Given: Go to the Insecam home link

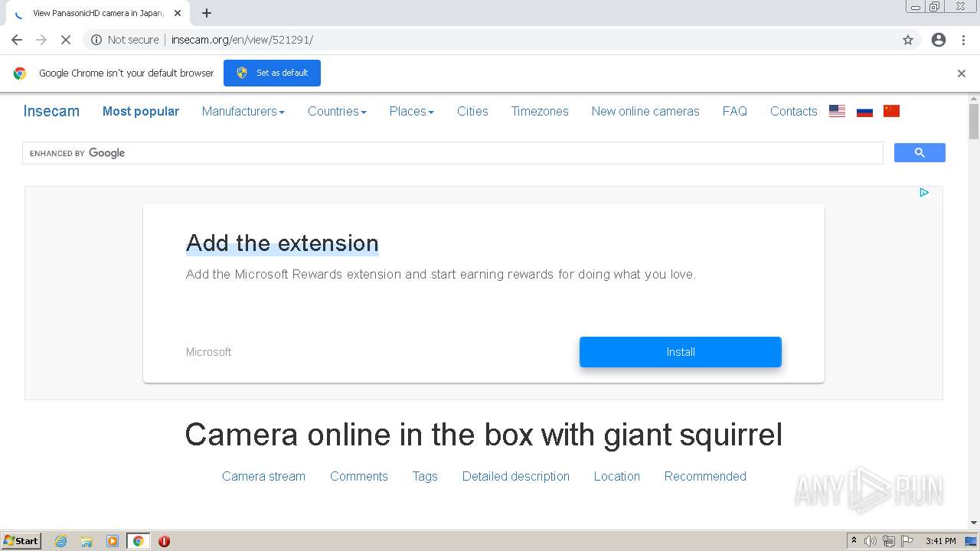Looking at the screenshot, I should click(x=51, y=111).
